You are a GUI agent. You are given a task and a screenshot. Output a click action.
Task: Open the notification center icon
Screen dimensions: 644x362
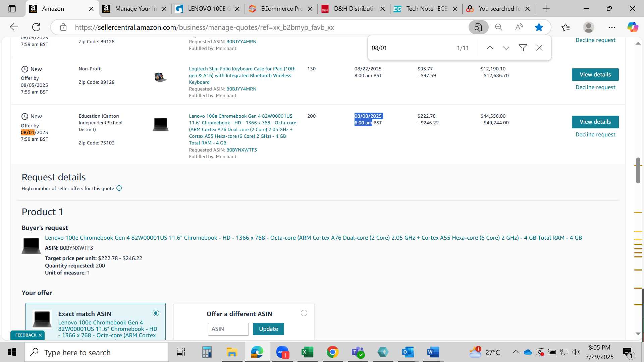628,352
